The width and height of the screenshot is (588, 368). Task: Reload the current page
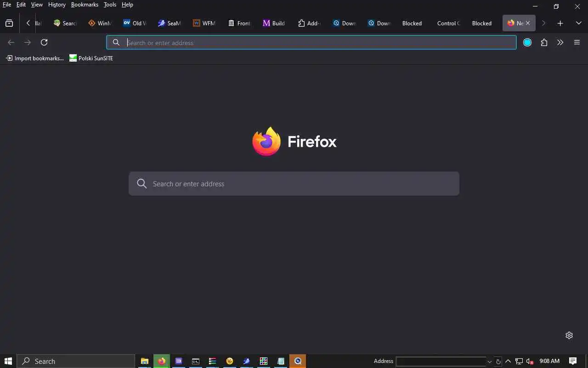pos(44,42)
